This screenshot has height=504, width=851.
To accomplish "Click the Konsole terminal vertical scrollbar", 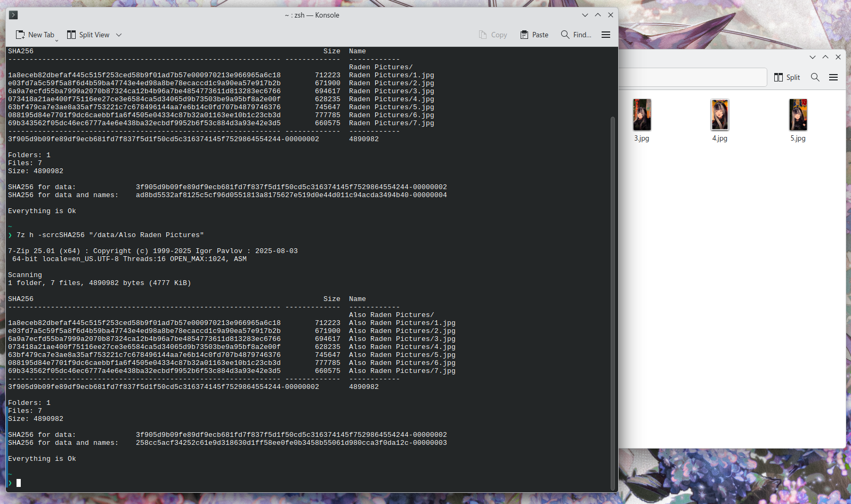I will click(613, 303).
